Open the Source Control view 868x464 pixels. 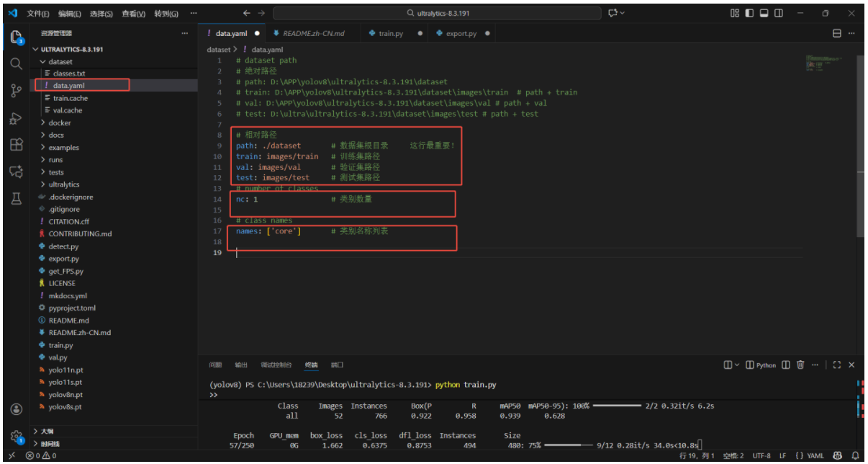pos(16,91)
